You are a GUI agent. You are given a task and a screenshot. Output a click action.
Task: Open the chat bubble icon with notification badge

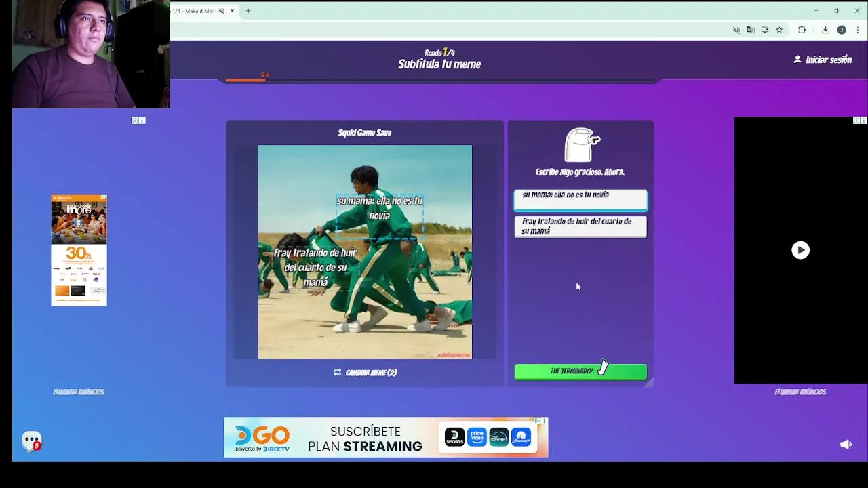click(32, 441)
